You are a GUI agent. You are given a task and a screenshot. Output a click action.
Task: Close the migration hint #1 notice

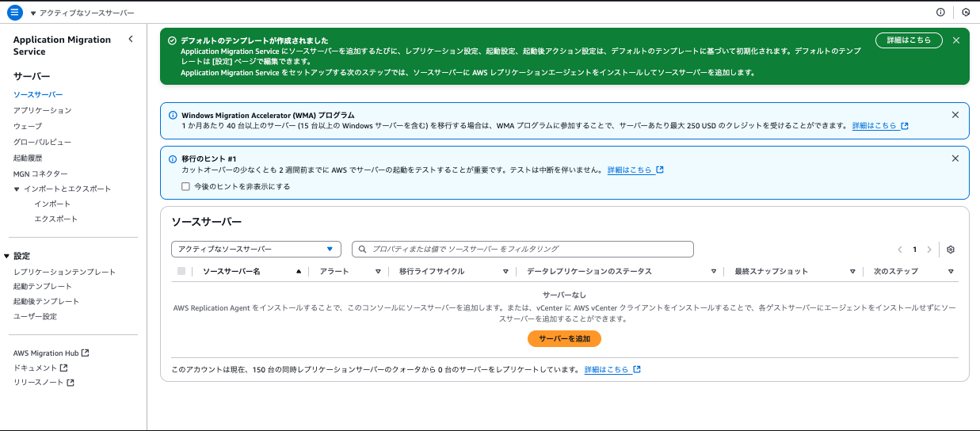(955, 158)
